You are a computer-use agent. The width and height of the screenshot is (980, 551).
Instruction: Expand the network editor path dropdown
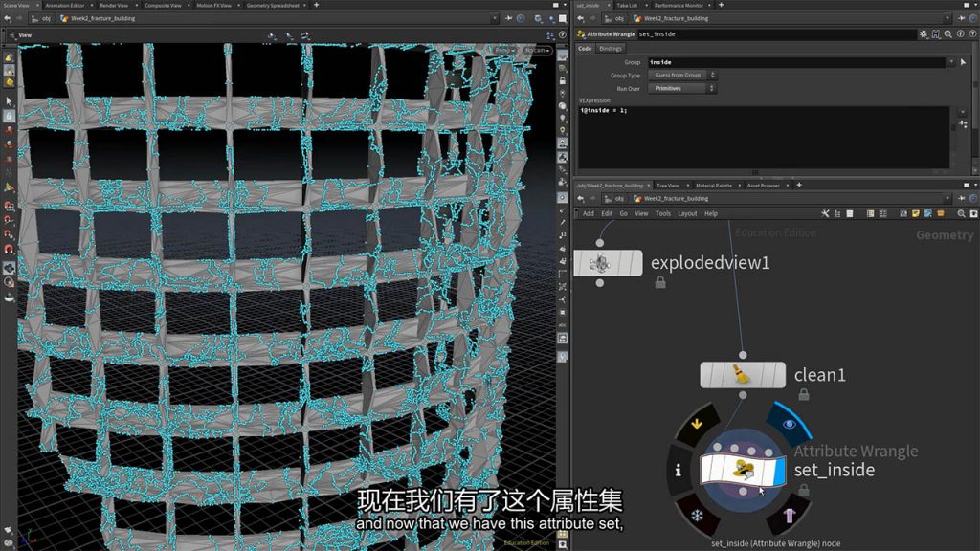pyautogui.click(x=947, y=199)
